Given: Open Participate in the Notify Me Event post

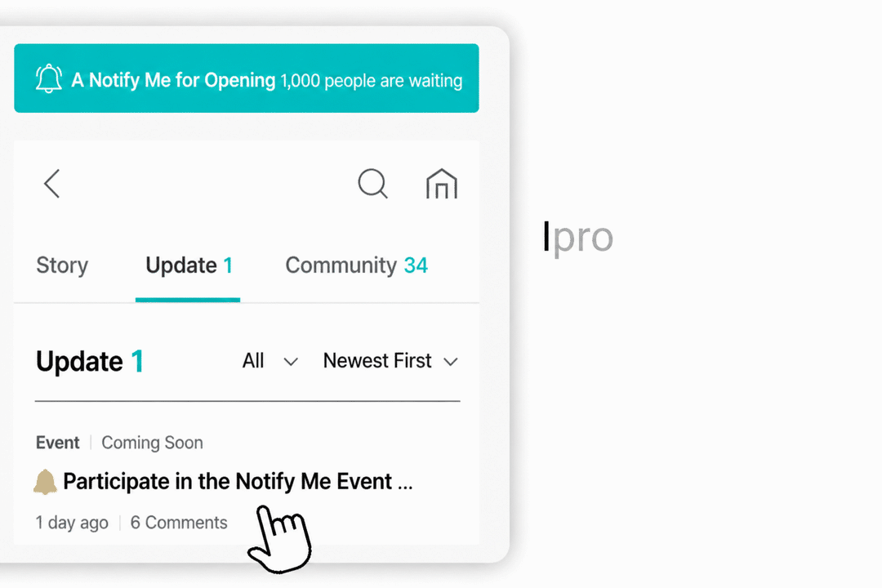Looking at the screenshot, I should click(238, 482).
